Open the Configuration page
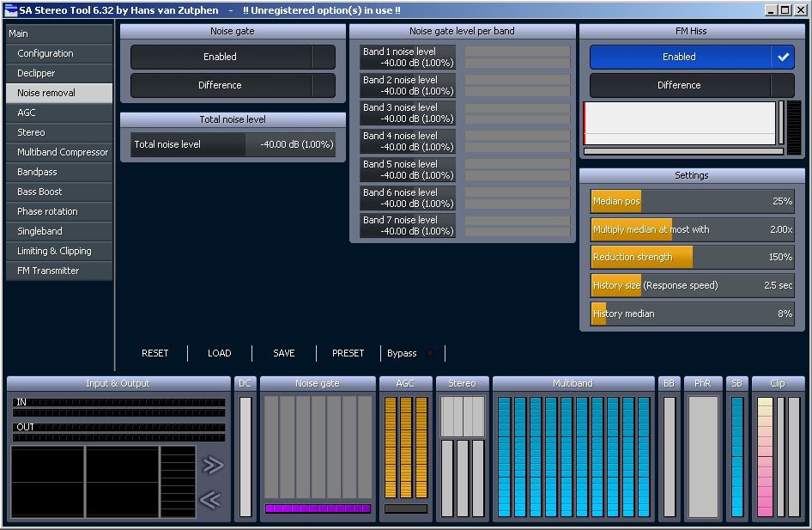 pos(59,53)
